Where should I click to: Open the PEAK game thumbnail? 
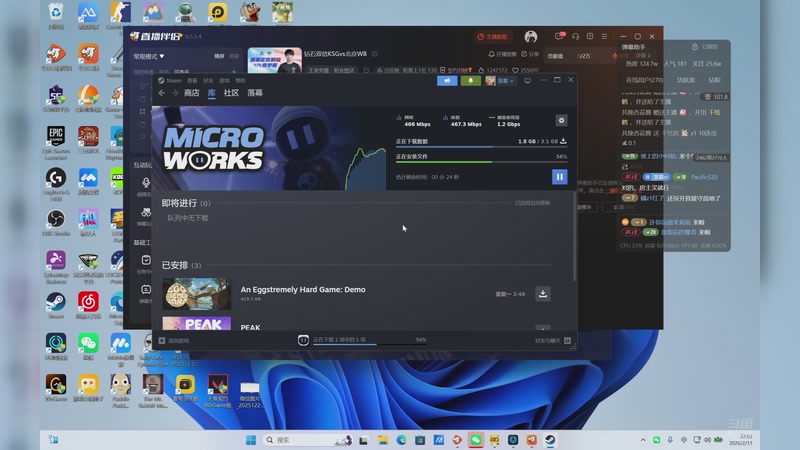pyautogui.click(x=196, y=323)
